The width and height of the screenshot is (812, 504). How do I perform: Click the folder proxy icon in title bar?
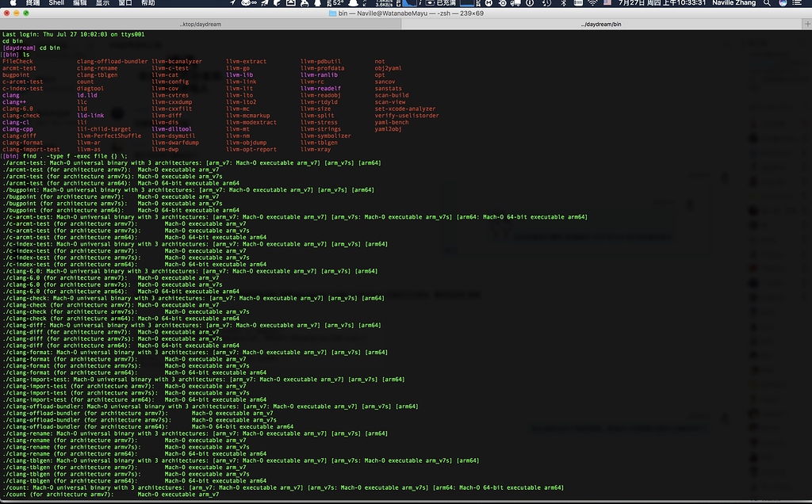332,14
